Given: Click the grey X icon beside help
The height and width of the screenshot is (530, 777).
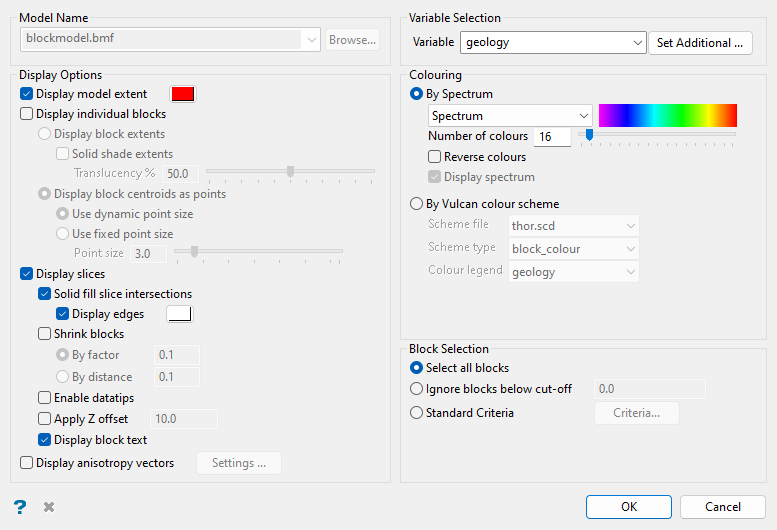Looking at the screenshot, I should click(48, 507).
